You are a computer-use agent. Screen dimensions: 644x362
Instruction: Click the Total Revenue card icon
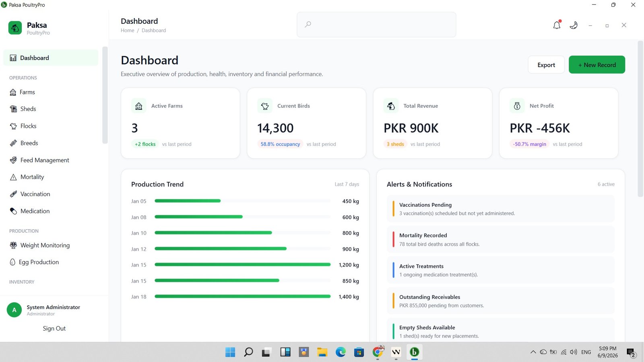[x=391, y=106]
